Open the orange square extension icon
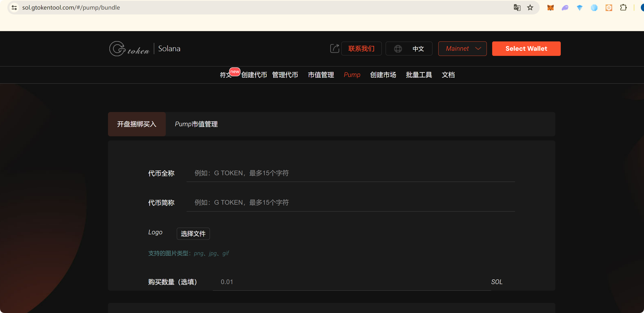The width and height of the screenshot is (644, 313). pos(609,8)
